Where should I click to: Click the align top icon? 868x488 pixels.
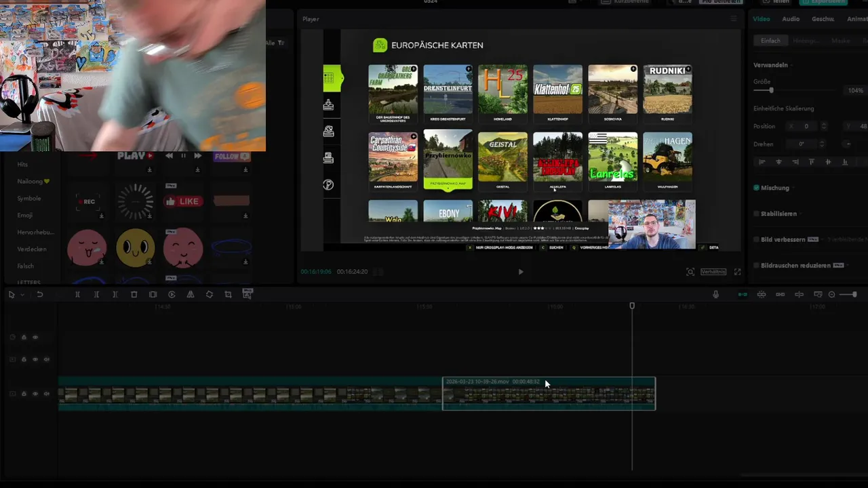click(812, 162)
